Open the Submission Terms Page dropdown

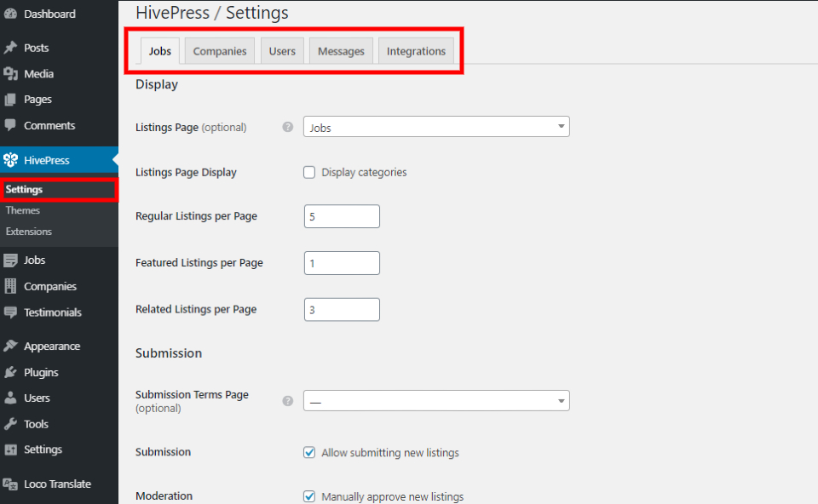click(436, 400)
